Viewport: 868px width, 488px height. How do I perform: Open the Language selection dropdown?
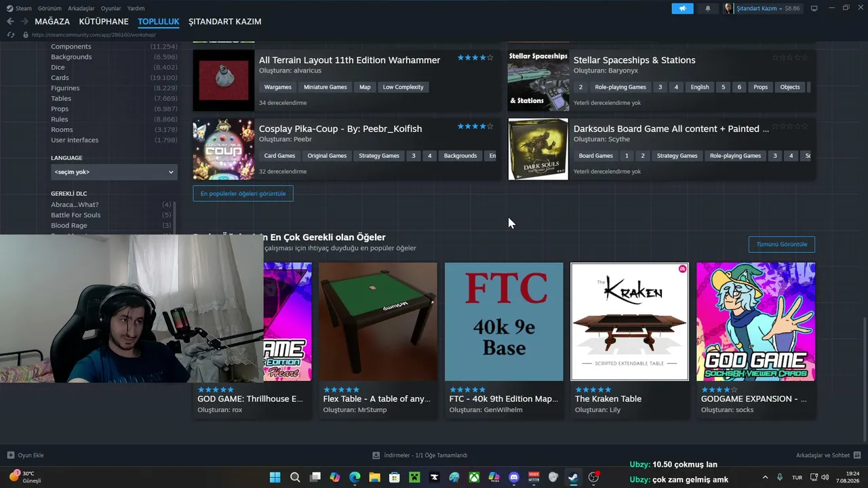click(x=114, y=172)
